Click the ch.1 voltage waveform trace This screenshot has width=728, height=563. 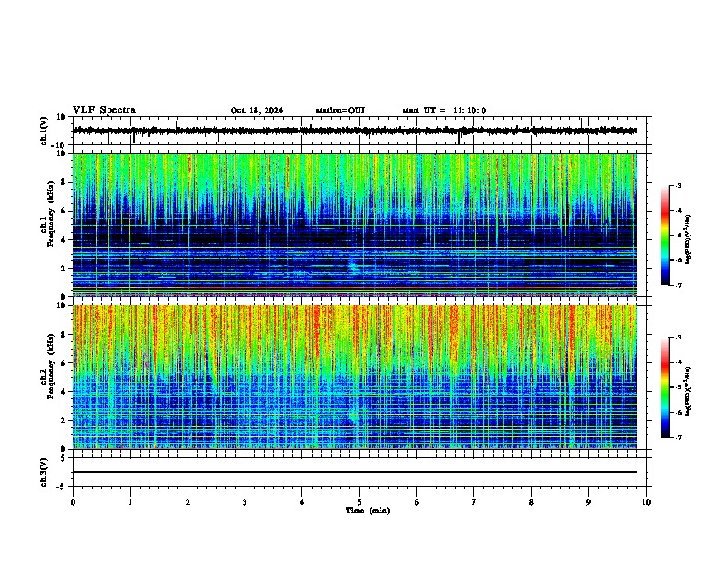[x=355, y=131]
